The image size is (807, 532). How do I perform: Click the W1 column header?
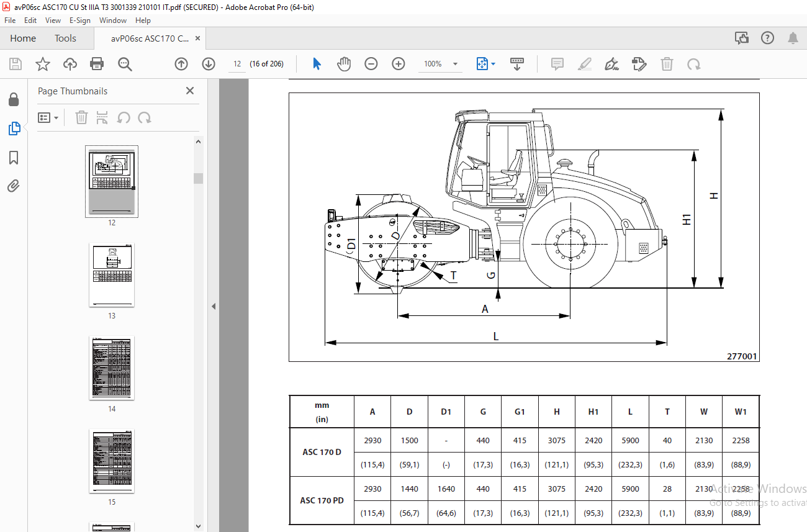click(x=741, y=412)
